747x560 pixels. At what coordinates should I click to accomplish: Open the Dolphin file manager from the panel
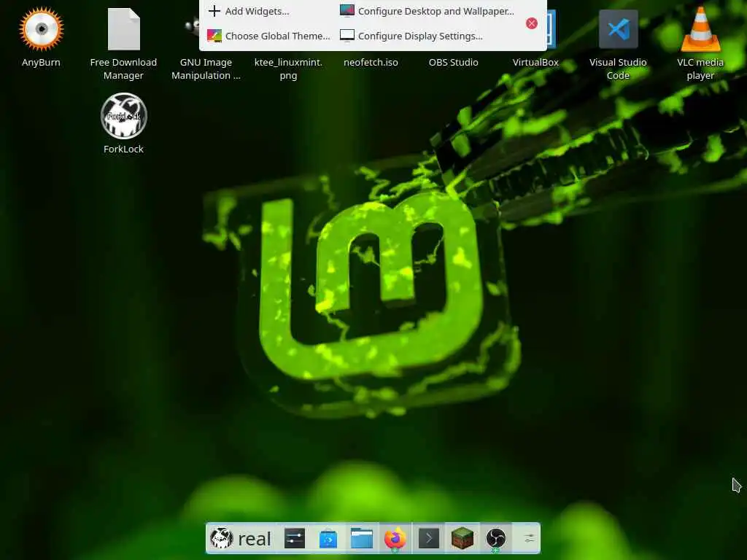point(362,539)
